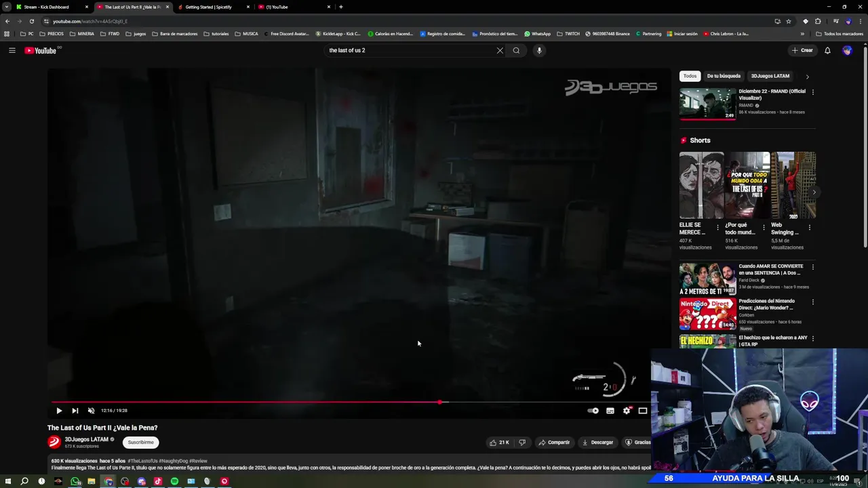Open the 3DJuegos LATAM channel name link
The width and height of the screenshot is (868, 488).
86,439
